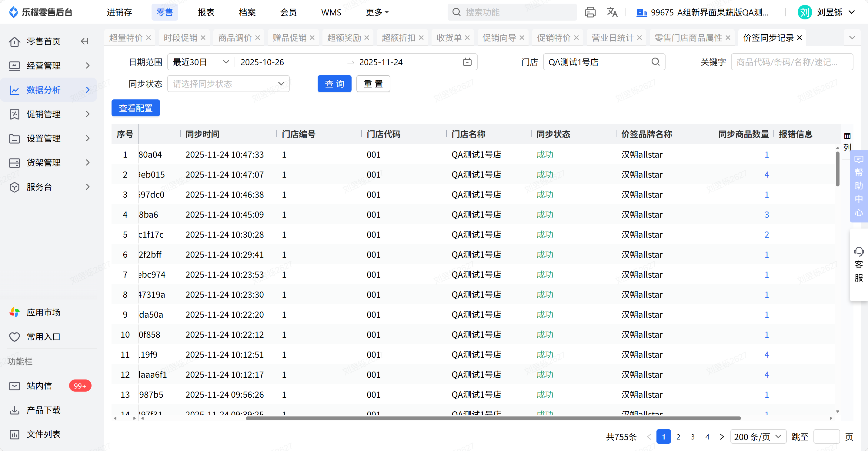Switch to 报表 top menu
This screenshot has width=868, height=451.
tap(206, 12)
